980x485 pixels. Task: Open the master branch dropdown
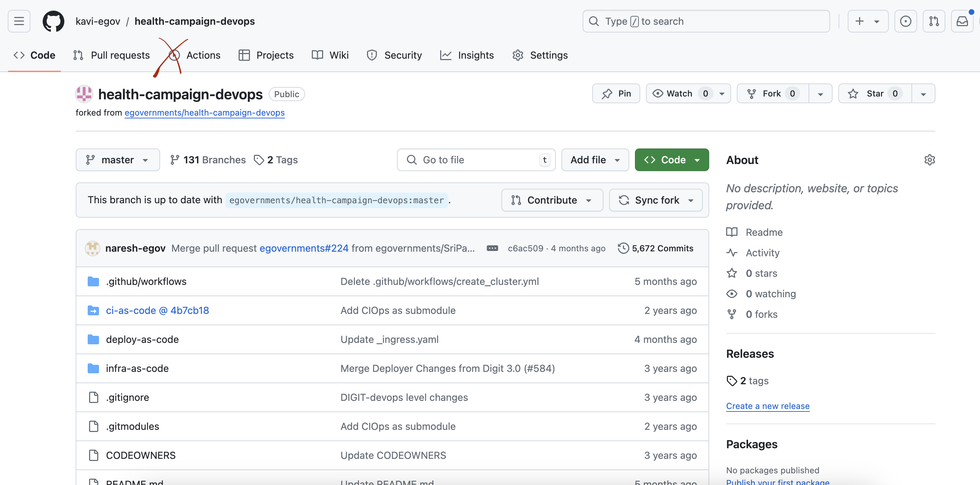[118, 160]
